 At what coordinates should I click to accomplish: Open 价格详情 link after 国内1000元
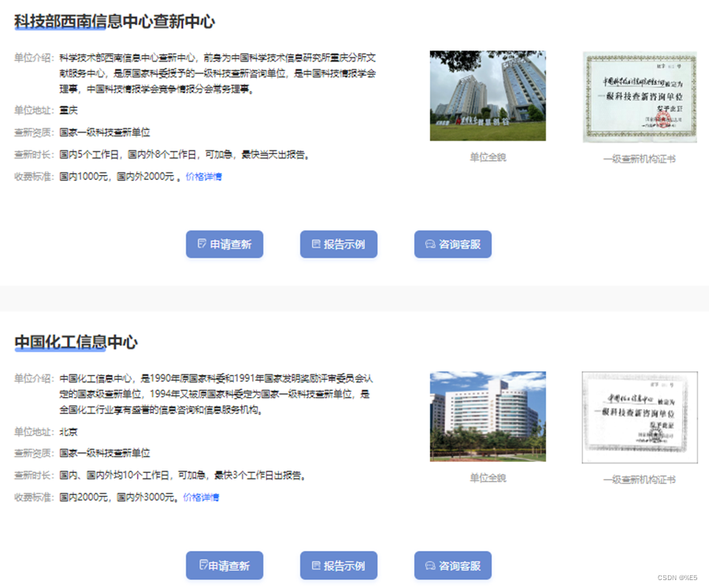pyautogui.click(x=203, y=177)
